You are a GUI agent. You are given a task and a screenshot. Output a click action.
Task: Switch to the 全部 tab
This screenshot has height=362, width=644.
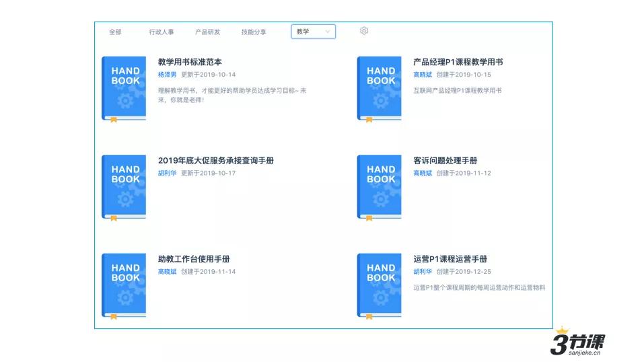pos(115,32)
